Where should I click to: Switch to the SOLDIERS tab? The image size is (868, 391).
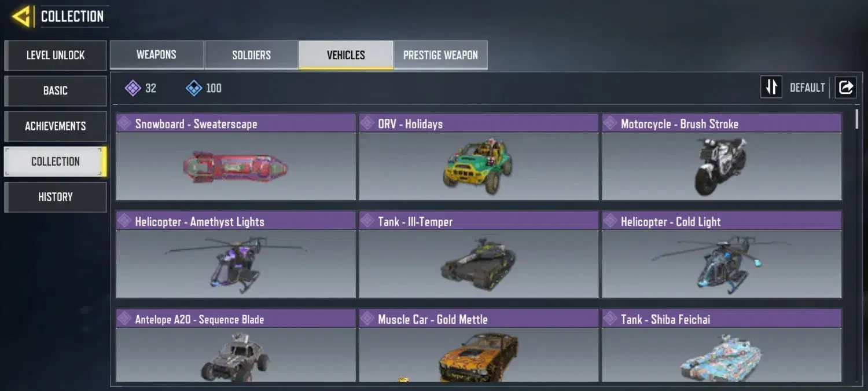pyautogui.click(x=251, y=55)
